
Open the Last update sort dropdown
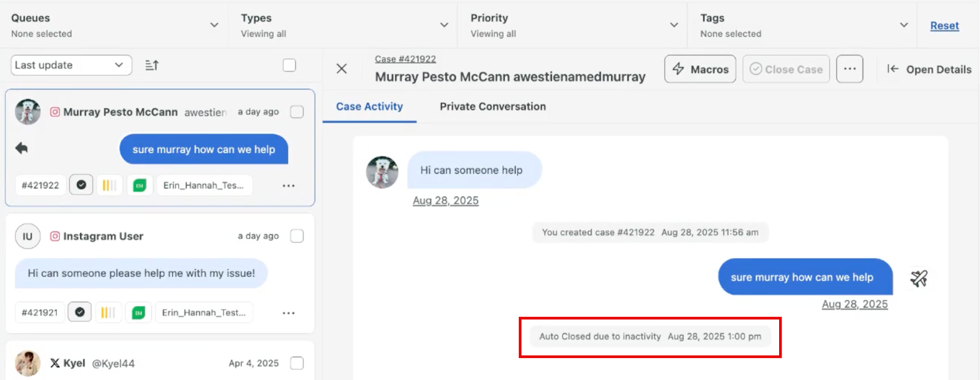(71, 65)
